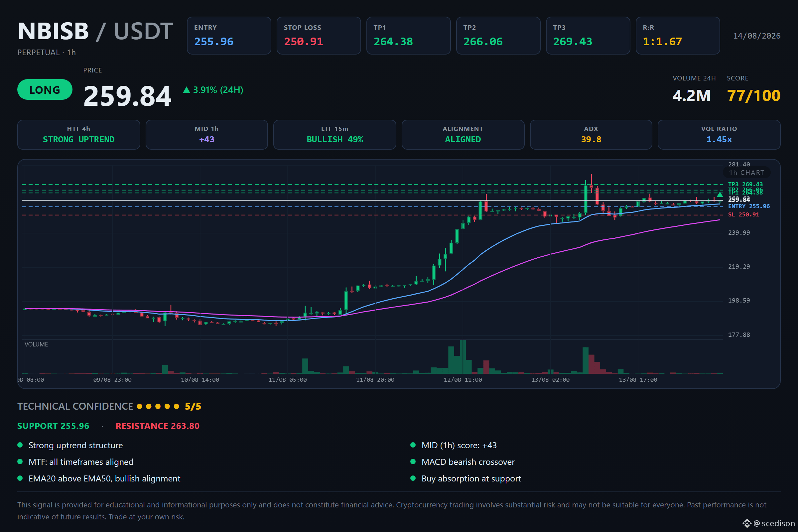Click the large price 259.84
798x532 pixels.
tap(128, 96)
